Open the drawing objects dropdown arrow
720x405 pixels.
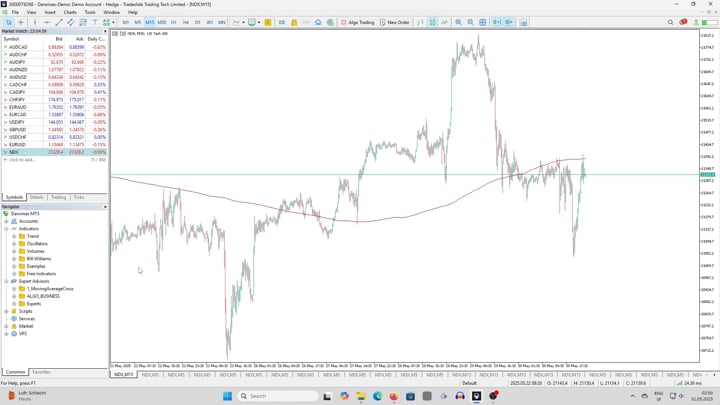113,22
